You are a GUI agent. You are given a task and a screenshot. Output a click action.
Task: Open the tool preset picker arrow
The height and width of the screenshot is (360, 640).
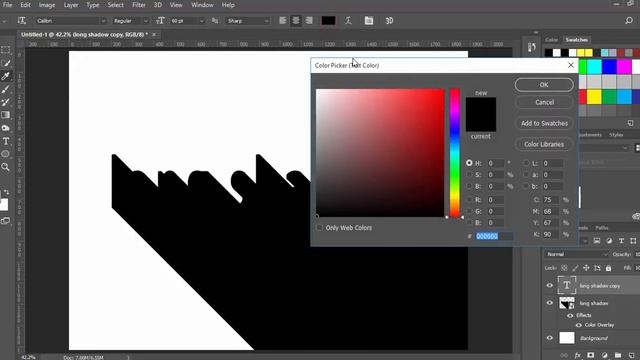point(4,20)
